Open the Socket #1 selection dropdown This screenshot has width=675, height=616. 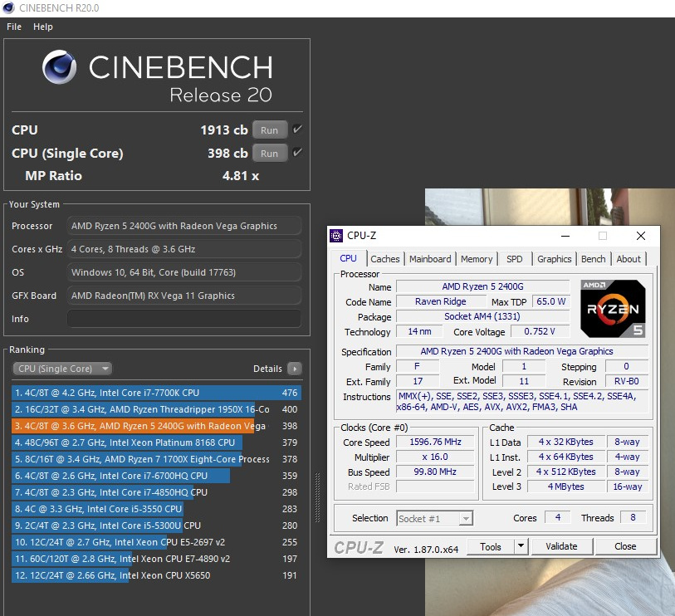pos(434,519)
